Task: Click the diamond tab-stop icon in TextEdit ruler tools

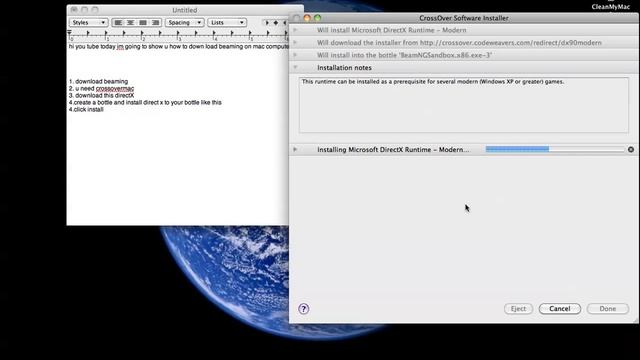Action: [276, 23]
